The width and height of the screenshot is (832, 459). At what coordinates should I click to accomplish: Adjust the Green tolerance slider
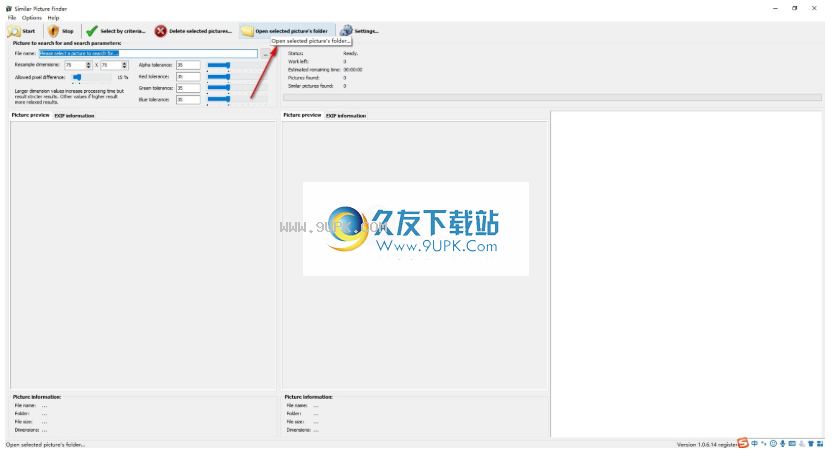point(237,88)
